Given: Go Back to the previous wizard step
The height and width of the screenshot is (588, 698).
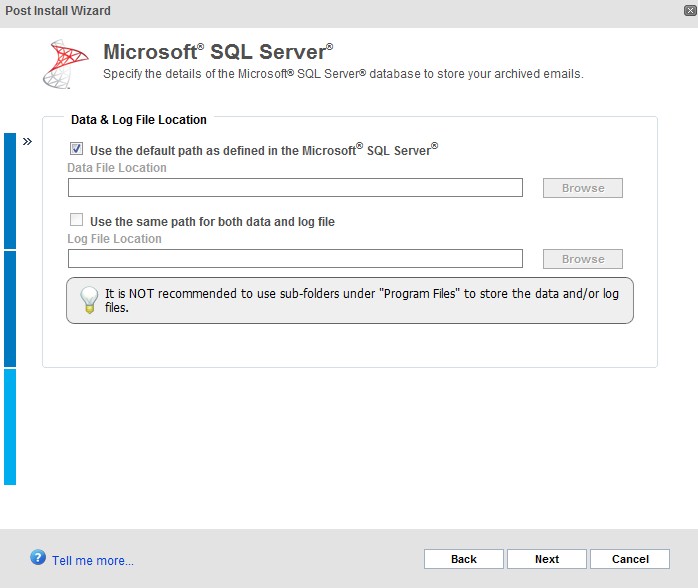Looking at the screenshot, I should point(464,559).
